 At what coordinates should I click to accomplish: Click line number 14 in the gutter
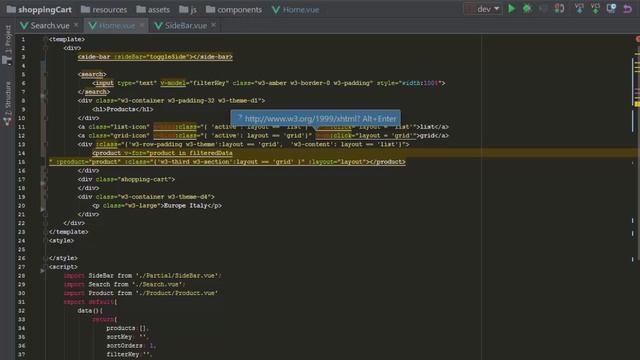22,153
